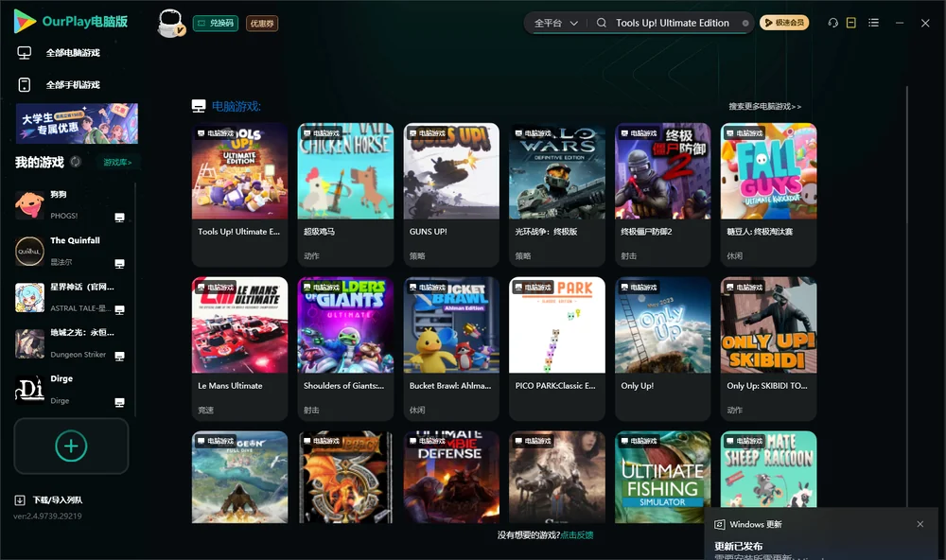
Task: Open Tools Up! Ultimate Edition game card
Action: [x=239, y=194]
